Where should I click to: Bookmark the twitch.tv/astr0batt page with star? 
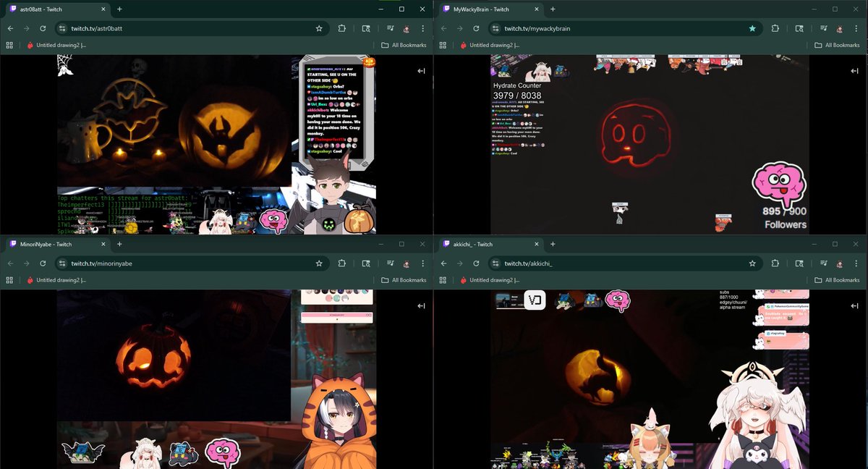(x=319, y=28)
